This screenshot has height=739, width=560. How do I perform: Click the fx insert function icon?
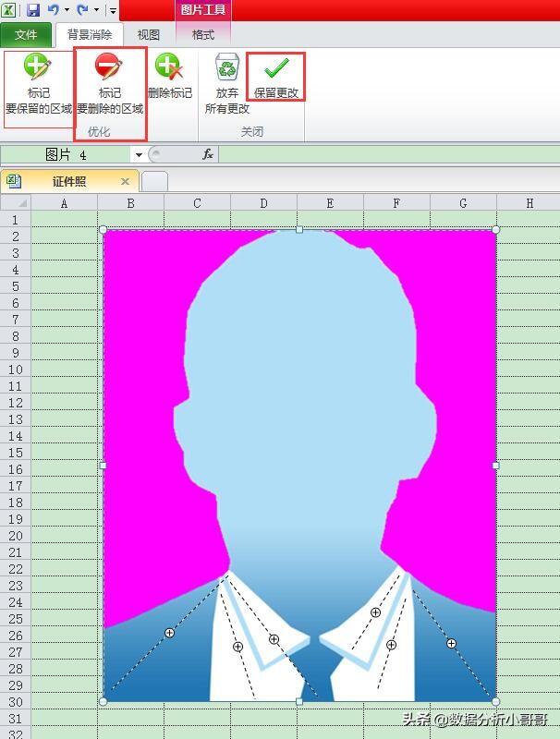tap(208, 154)
